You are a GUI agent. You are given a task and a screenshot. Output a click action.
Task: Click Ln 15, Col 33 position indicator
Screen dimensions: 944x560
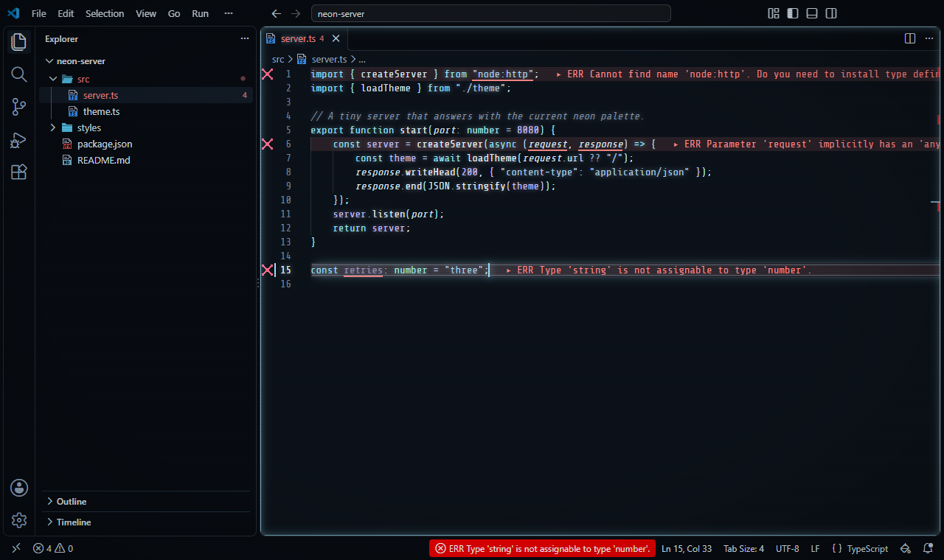pos(687,548)
